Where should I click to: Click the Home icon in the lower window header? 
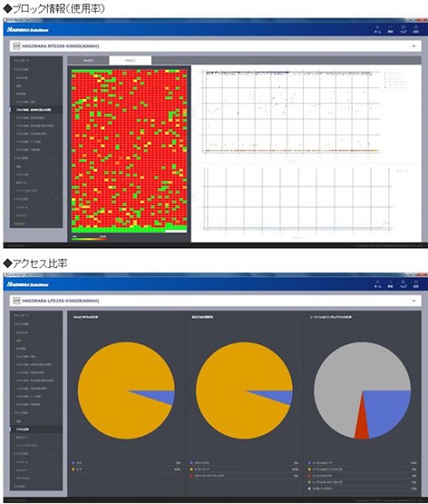tap(377, 283)
